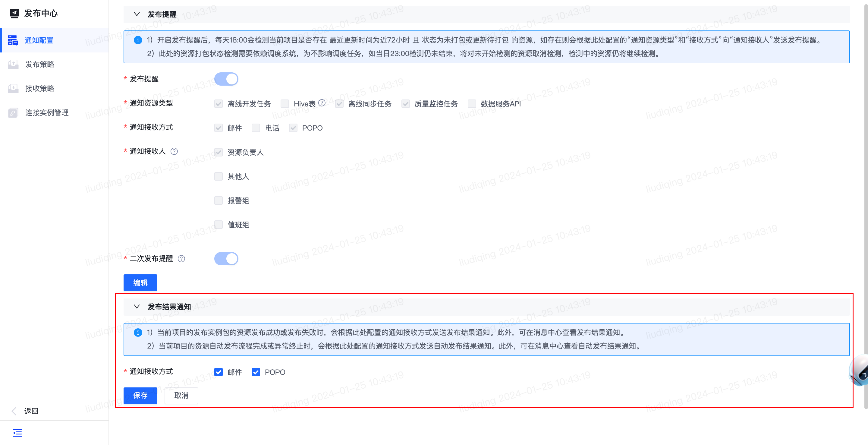This screenshot has width=868, height=445.
Task: Check the 电话 checkbox
Action: coord(256,128)
